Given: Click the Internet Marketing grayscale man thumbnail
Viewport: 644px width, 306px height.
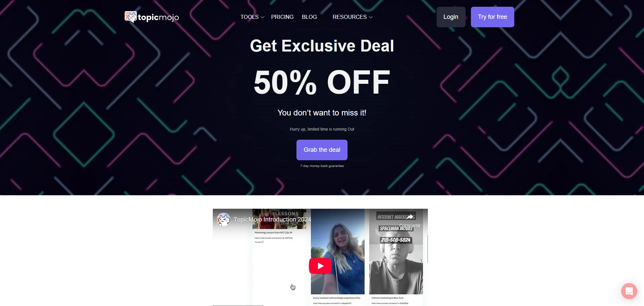Looking at the screenshot, I should click(396, 251).
